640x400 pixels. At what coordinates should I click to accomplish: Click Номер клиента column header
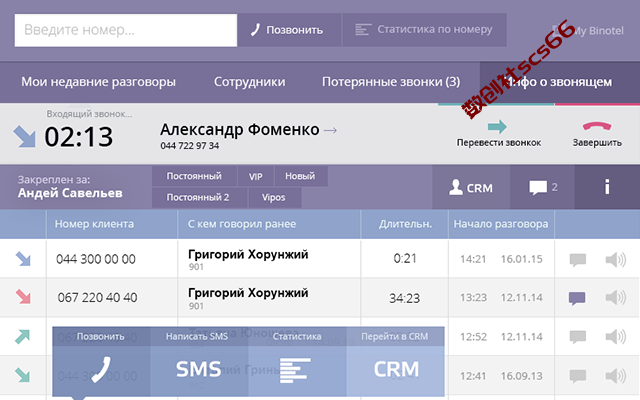[94, 224]
